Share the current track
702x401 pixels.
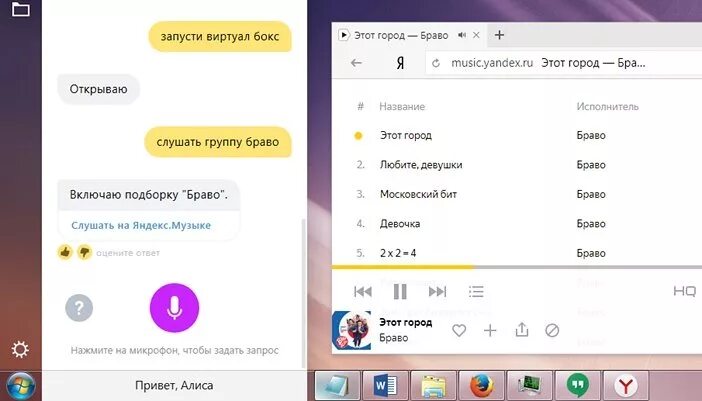tap(522, 330)
